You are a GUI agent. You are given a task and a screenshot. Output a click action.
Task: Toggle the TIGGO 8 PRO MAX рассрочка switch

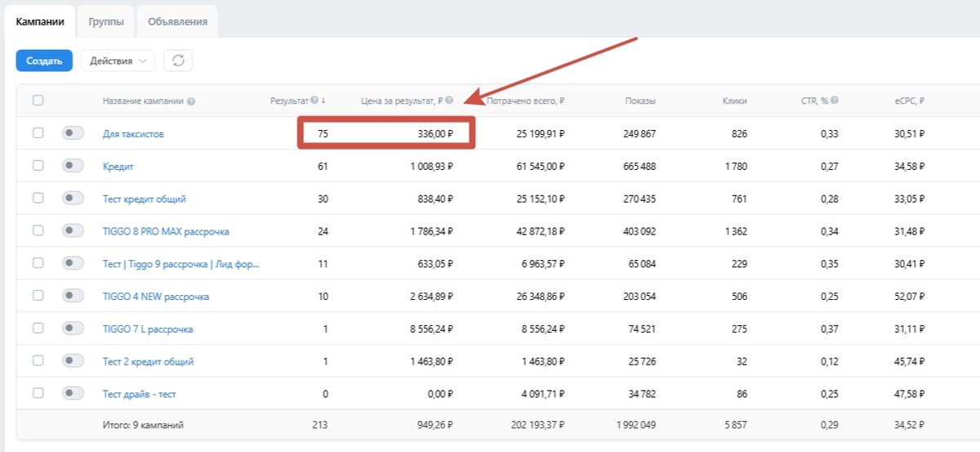73,231
